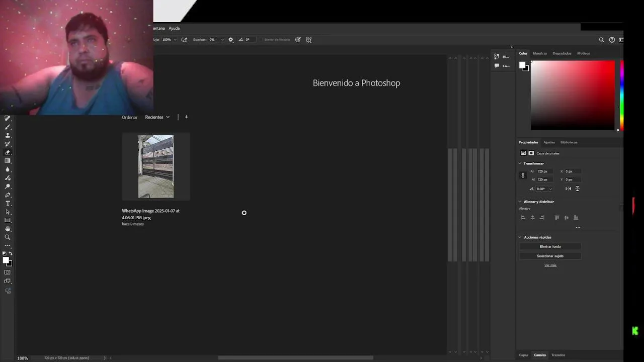The image size is (644, 362).
Task: Open the Ver más link
Action: point(550,265)
